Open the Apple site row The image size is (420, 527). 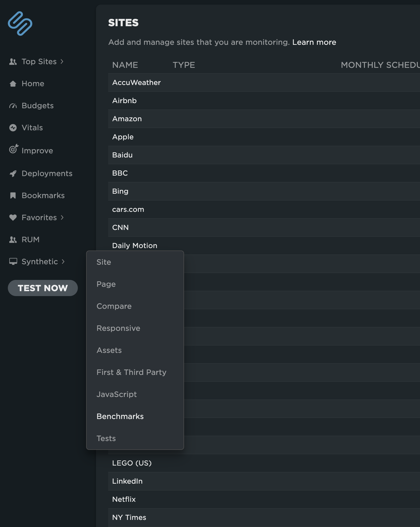(x=264, y=137)
